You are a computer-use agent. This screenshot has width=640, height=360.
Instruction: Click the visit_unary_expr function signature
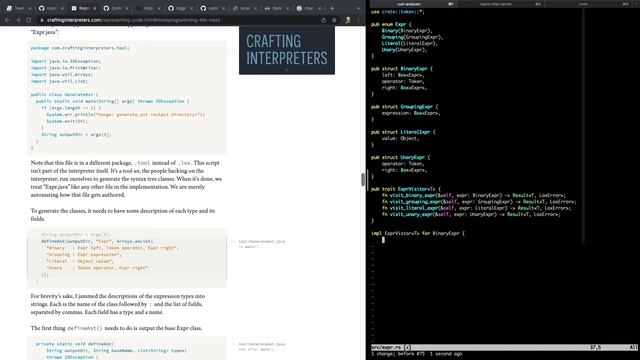[471, 214]
